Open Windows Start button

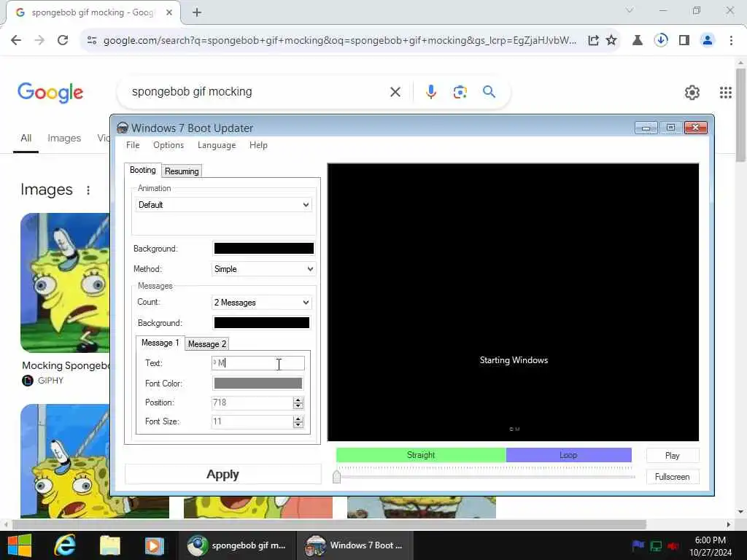pos(20,545)
